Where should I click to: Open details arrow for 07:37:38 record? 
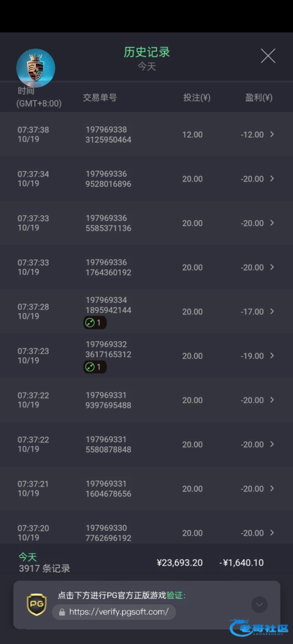[272, 134]
